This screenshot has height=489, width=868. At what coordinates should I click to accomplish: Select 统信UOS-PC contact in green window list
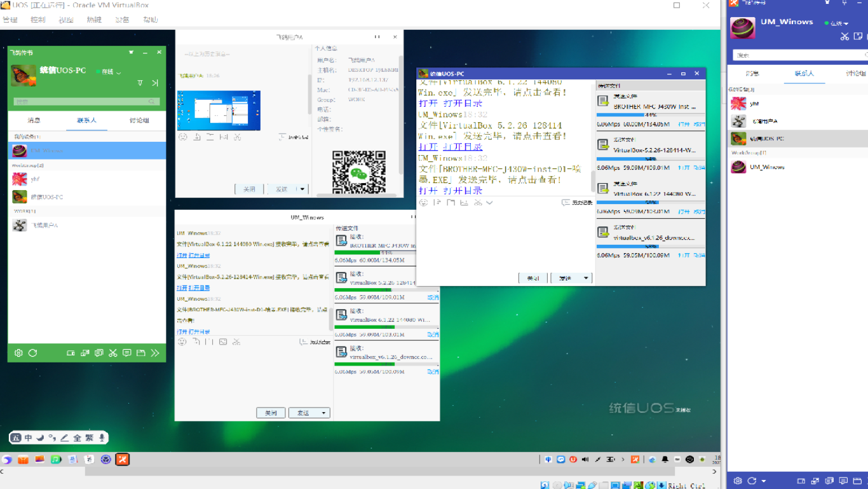[x=86, y=197]
